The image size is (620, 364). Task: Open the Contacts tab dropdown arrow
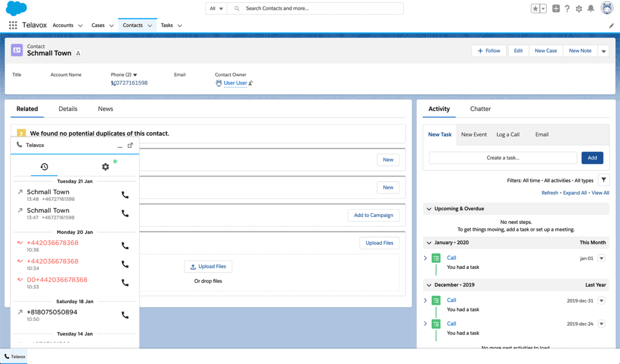tap(150, 25)
